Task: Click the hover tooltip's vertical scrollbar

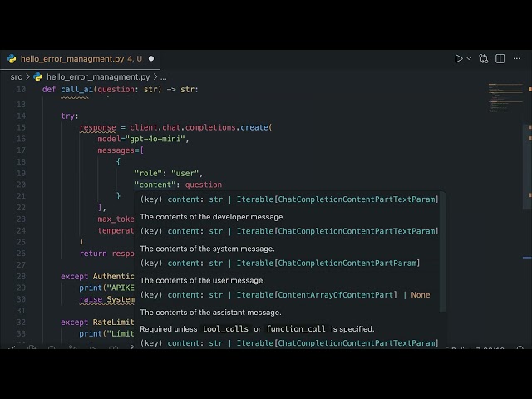Action: coord(442,253)
